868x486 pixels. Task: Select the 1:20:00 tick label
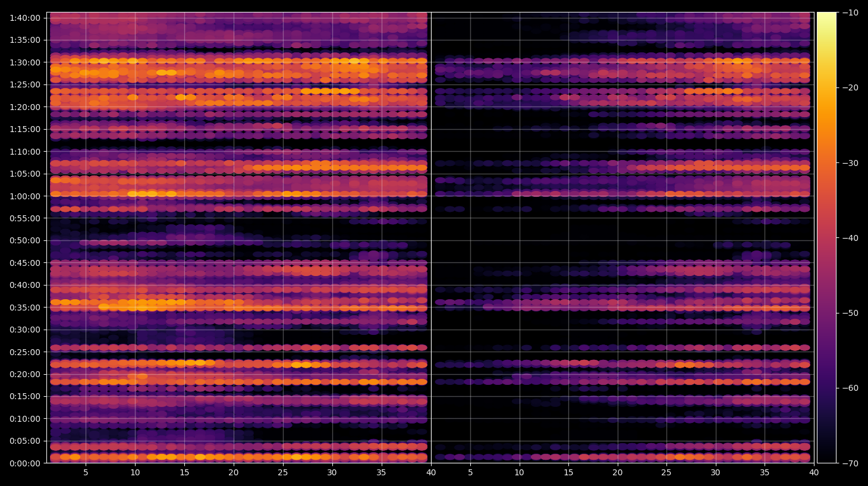tap(25, 107)
